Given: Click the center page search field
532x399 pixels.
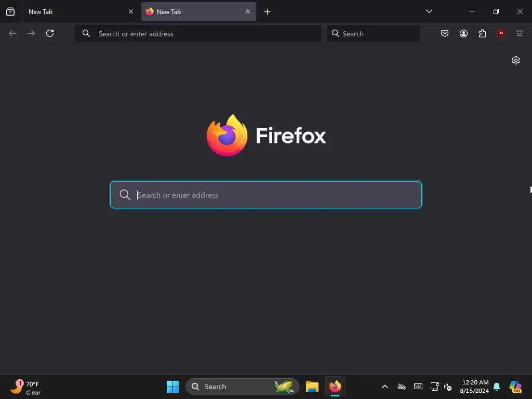Looking at the screenshot, I should [x=266, y=195].
